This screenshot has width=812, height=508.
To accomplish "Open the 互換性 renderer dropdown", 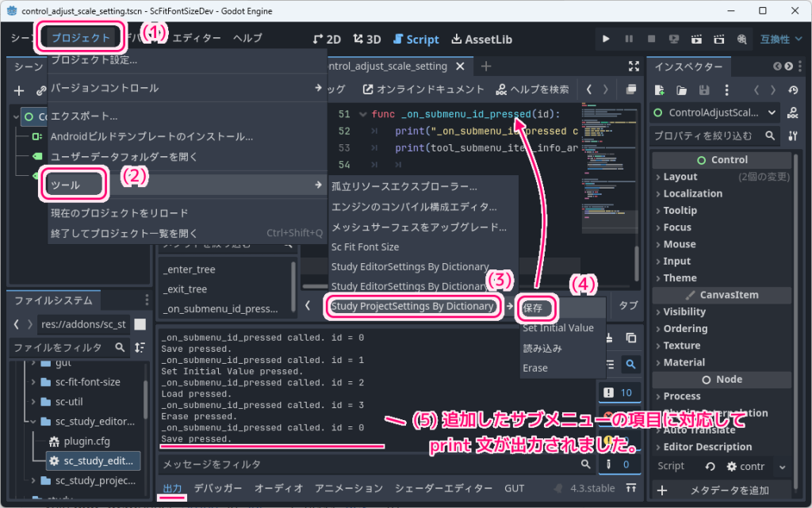I will coord(781,38).
